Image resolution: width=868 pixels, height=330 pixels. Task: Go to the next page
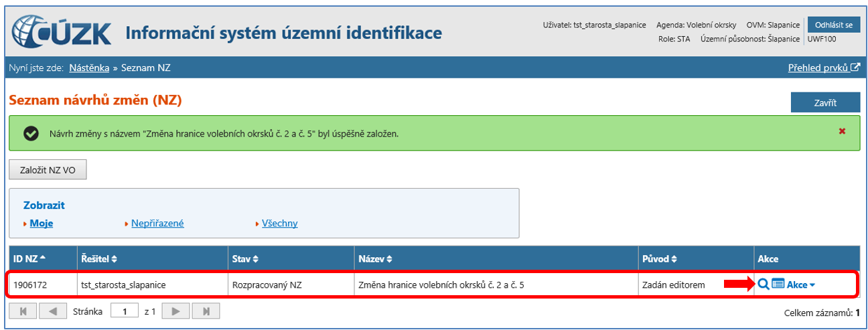coord(175,311)
